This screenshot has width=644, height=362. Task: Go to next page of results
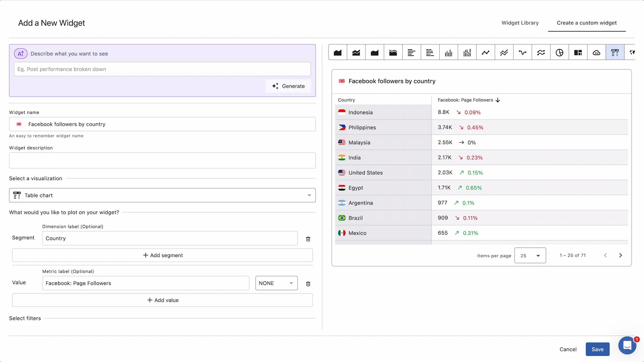[x=620, y=255]
